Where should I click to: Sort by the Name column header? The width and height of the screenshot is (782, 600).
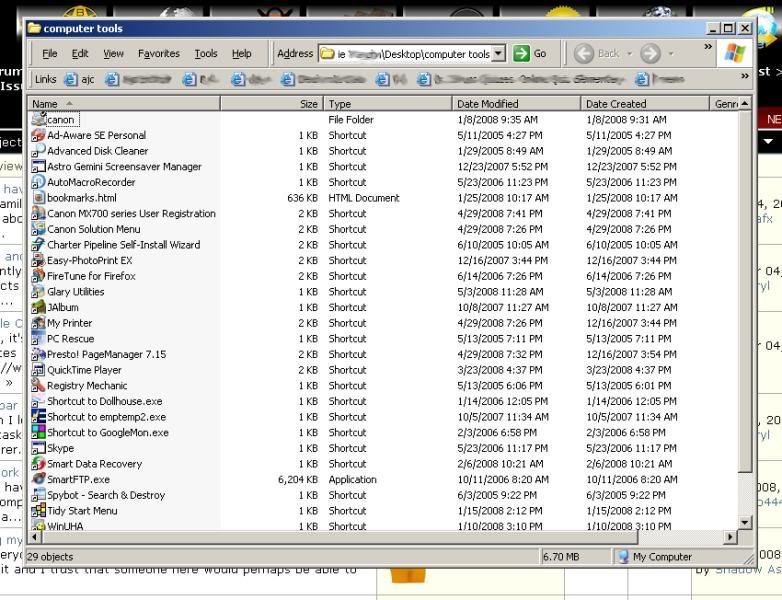pyautogui.click(x=124, y=104)
